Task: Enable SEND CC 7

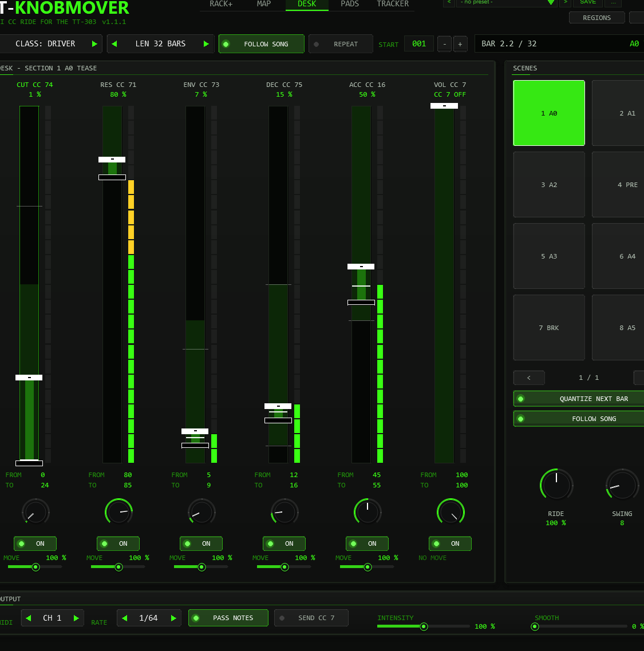Action: coord(311,618)
